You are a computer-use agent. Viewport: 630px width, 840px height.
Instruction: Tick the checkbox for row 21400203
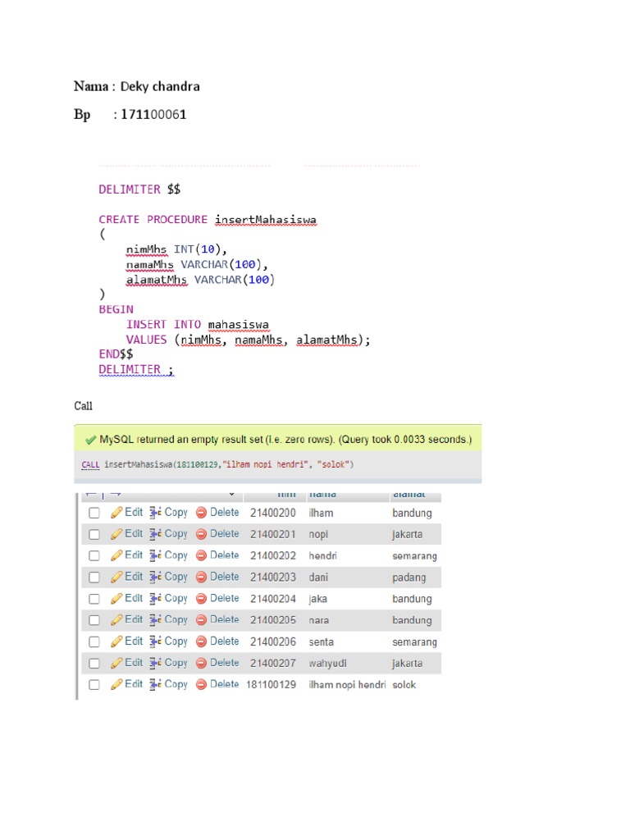(94, 577)
